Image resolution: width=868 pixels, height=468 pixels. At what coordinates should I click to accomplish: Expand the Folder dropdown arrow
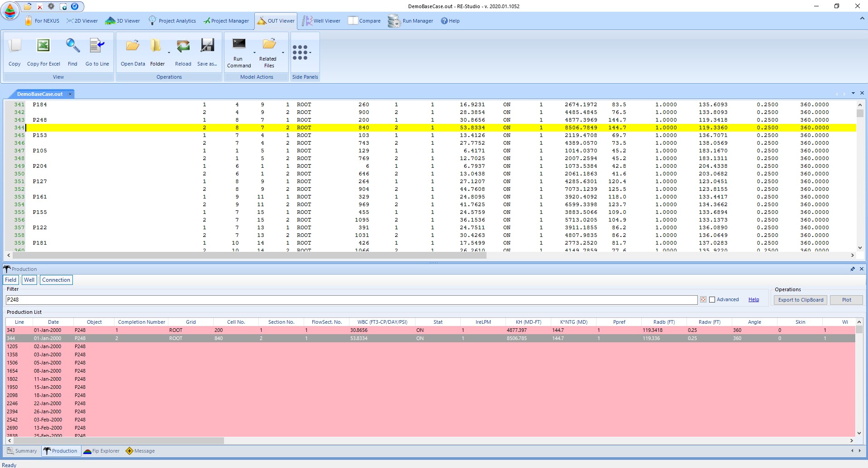point(169,52)
